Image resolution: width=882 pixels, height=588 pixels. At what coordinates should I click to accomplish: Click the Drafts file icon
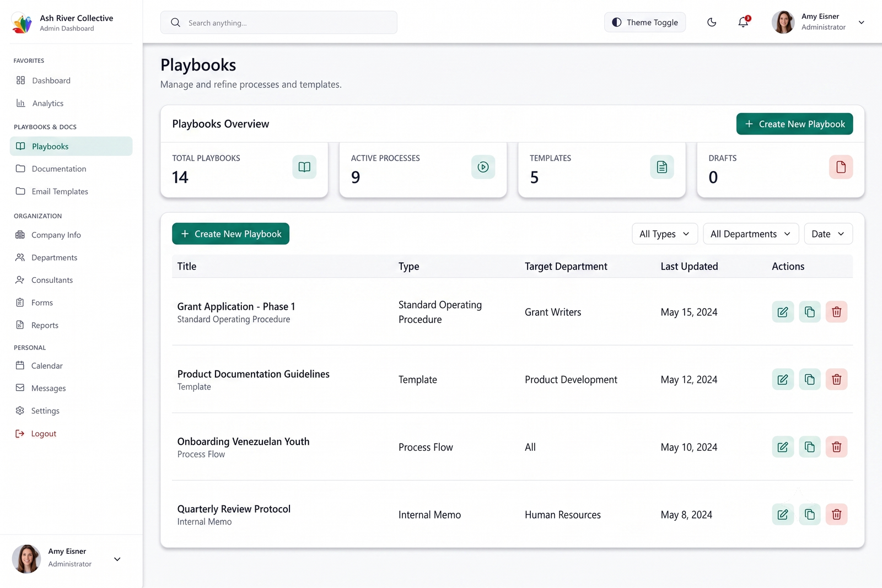coord(841,167)
